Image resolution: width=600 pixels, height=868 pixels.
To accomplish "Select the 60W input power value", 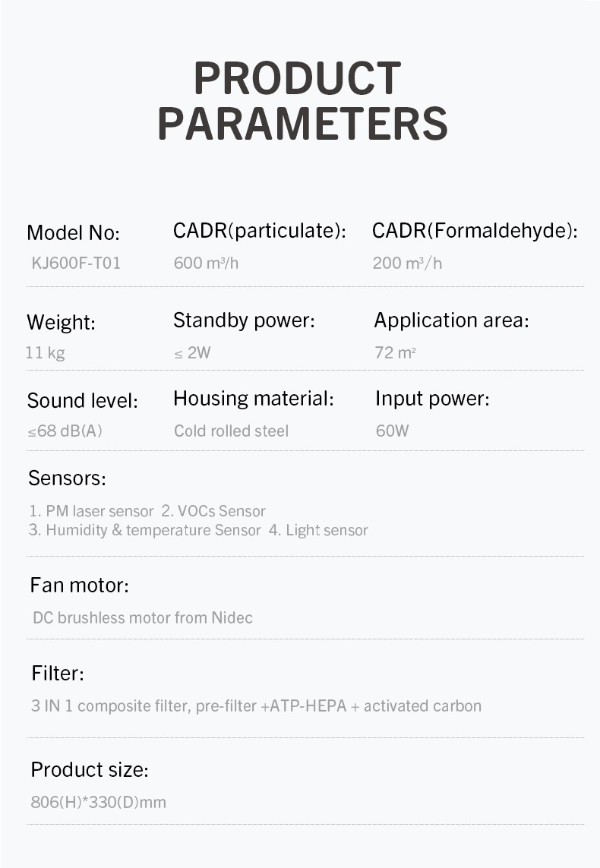I will pyautogui.click(x=393, y=431).
